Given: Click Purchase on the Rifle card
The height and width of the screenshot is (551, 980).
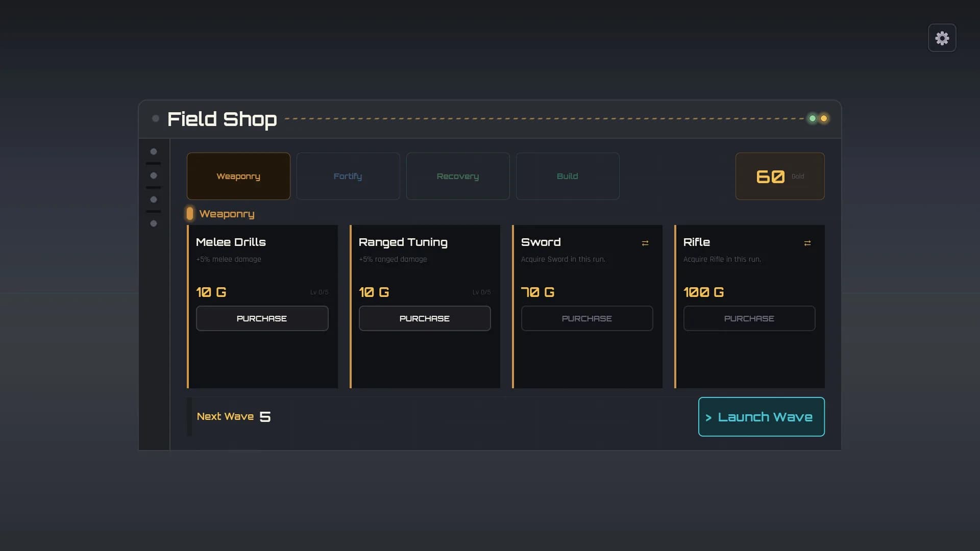Looking at the screenshot, I should click(749, 318).
